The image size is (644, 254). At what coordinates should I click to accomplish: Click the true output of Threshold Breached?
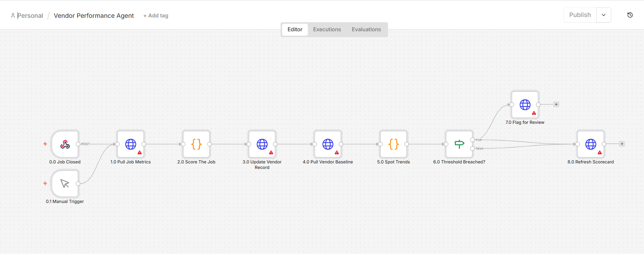pos(472,140)
